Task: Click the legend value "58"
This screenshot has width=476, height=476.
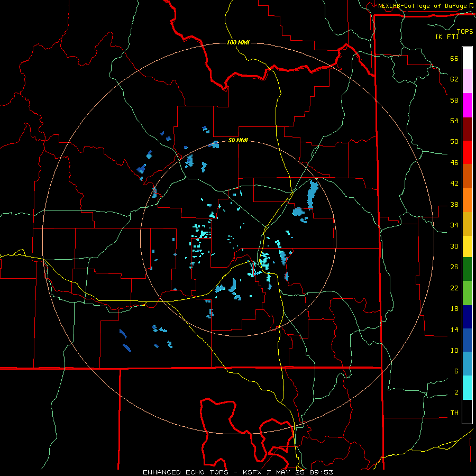Action: 454,100
